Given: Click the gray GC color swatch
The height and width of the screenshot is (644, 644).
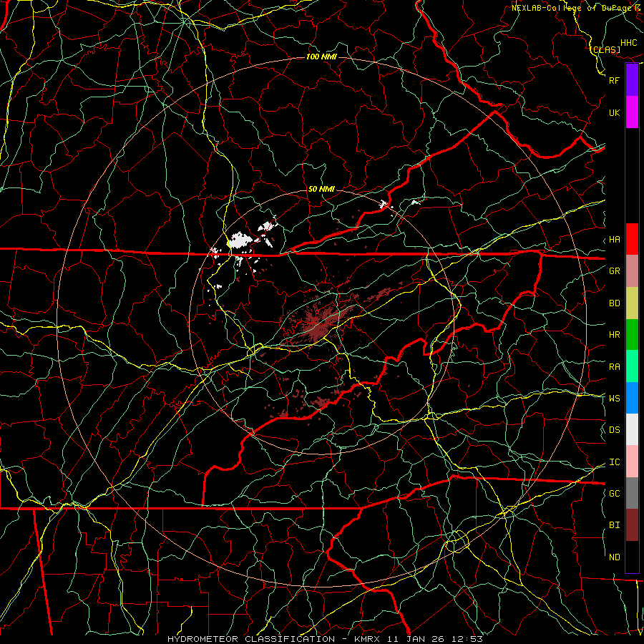Looking at the screenshot, I should (x=632, y=493).
